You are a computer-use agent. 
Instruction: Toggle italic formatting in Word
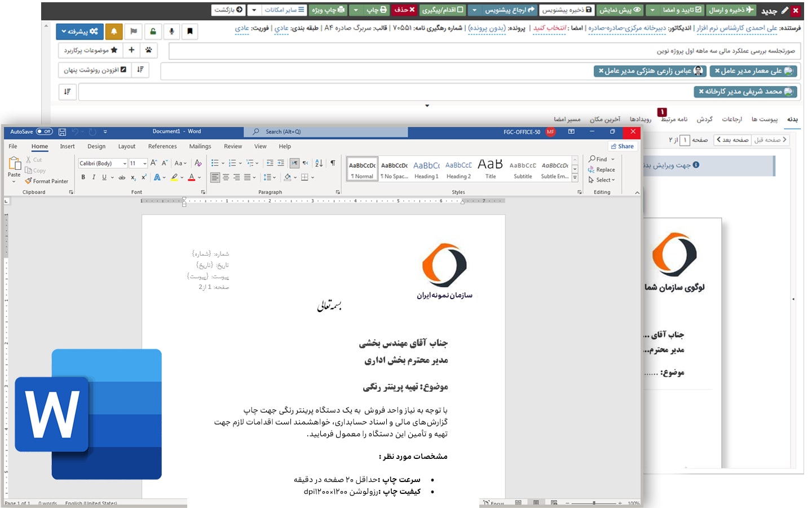[x=94, y=177]
